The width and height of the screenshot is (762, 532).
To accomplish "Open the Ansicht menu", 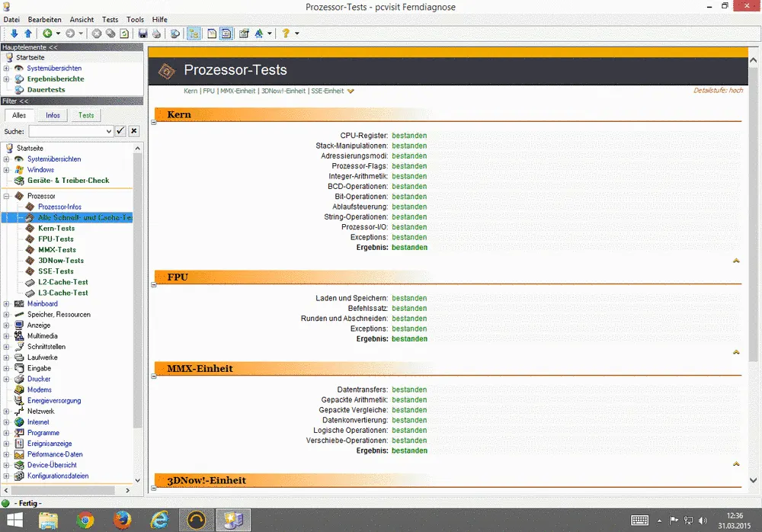I will point(82,20).
